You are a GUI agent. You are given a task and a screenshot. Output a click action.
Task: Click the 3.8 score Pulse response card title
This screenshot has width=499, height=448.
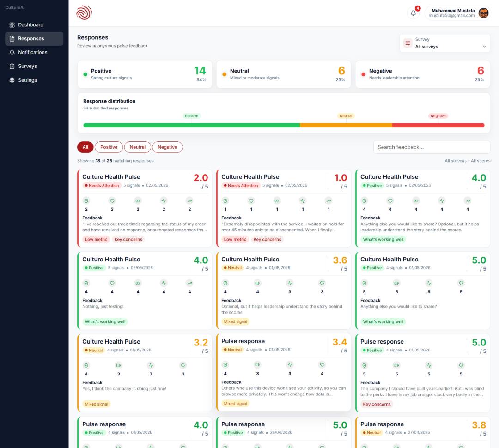pyautogui.click(x=382, y=424)
